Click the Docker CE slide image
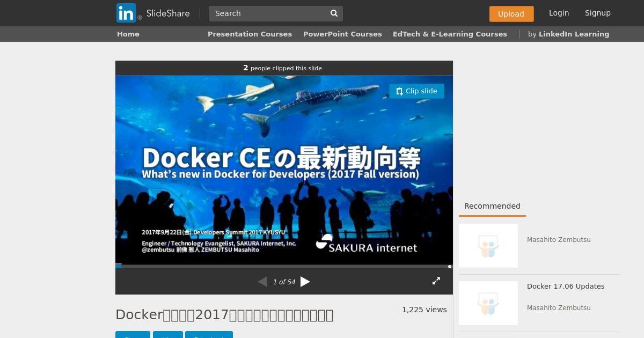This screenshot has width=644, height=338. (284, 170)
